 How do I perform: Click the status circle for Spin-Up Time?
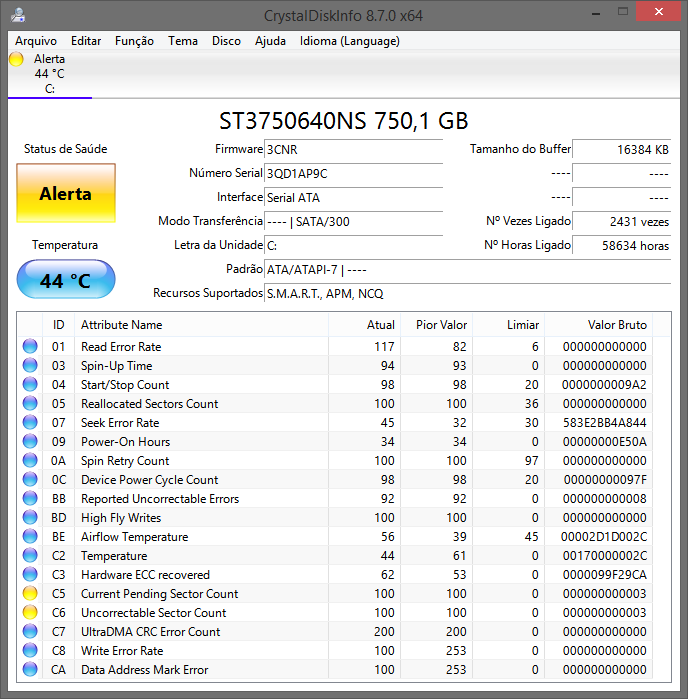click(x=30, y=365)
